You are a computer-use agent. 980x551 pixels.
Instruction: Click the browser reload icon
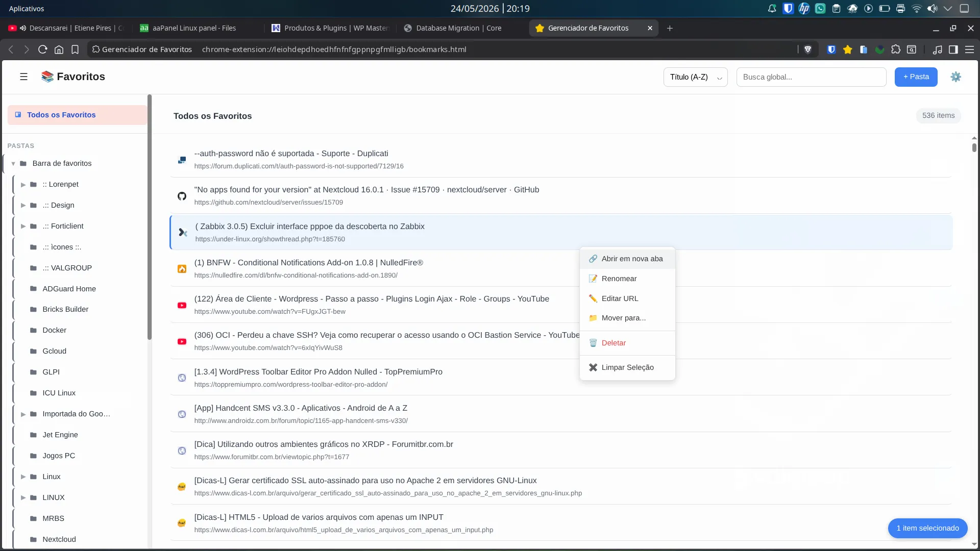[43, 49]
